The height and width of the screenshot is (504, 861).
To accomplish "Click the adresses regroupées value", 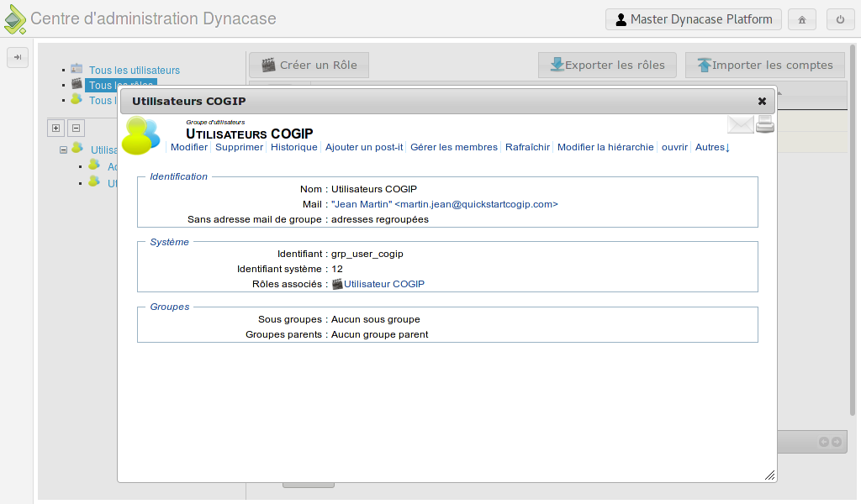I will pyautogui.click(x=380, y=219).
